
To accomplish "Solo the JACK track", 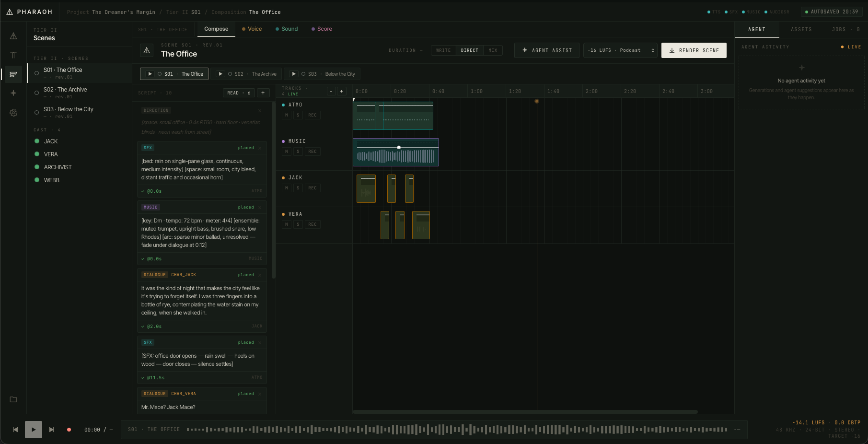I will 298,188.
